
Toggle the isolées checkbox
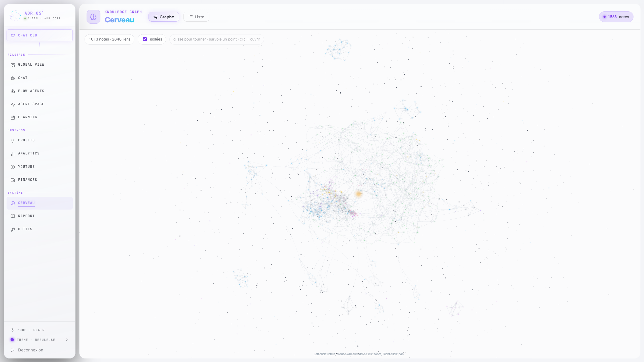point(145,39)
